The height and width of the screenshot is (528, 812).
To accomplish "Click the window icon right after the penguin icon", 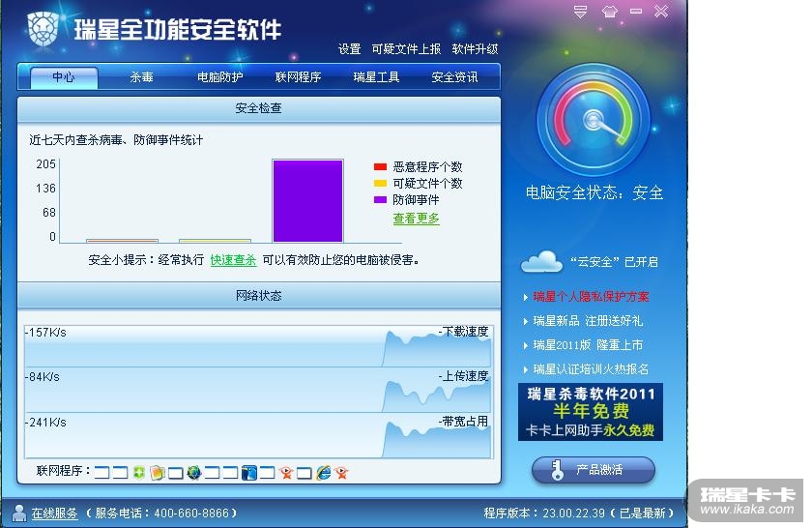I will [x=267, y=473].
